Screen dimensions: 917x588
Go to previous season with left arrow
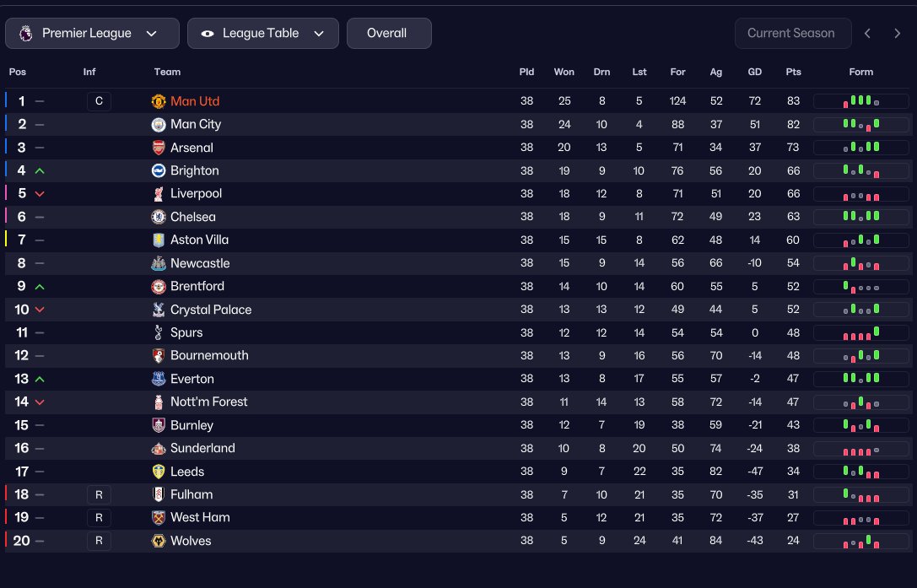click(868, 34)
